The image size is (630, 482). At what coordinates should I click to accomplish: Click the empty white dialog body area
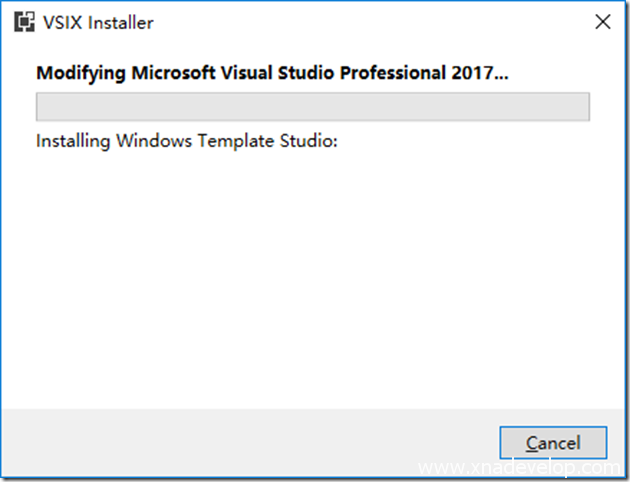click(x=312, y=280)
